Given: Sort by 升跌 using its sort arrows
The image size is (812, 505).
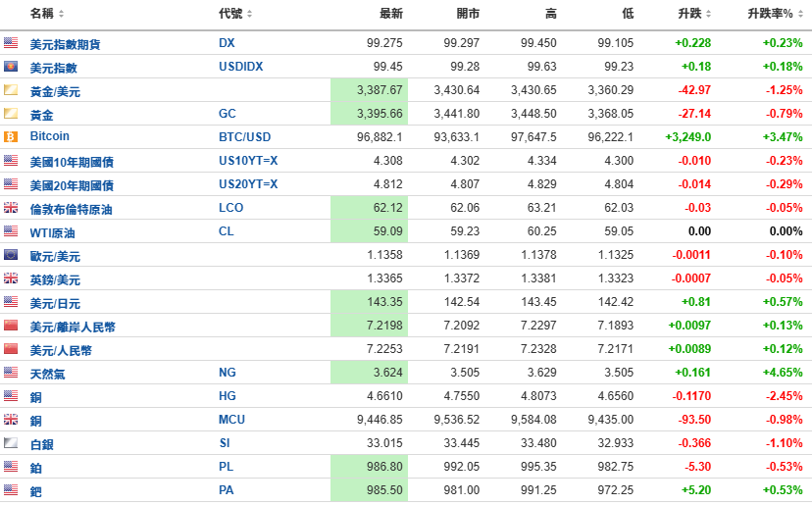Looking at the screenshot, I should click(708, 14).
